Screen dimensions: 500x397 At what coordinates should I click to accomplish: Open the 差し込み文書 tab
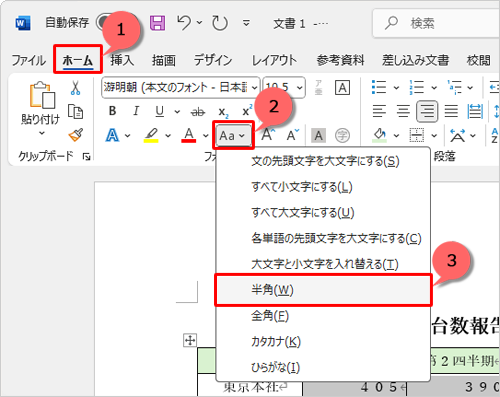[415, 60]
